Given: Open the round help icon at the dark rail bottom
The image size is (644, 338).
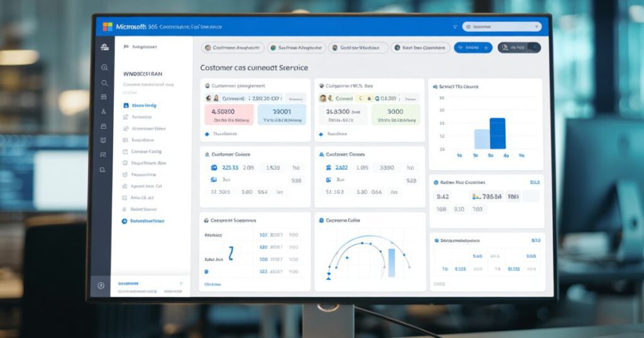Looking at the screenshot, I should (101, 285).
